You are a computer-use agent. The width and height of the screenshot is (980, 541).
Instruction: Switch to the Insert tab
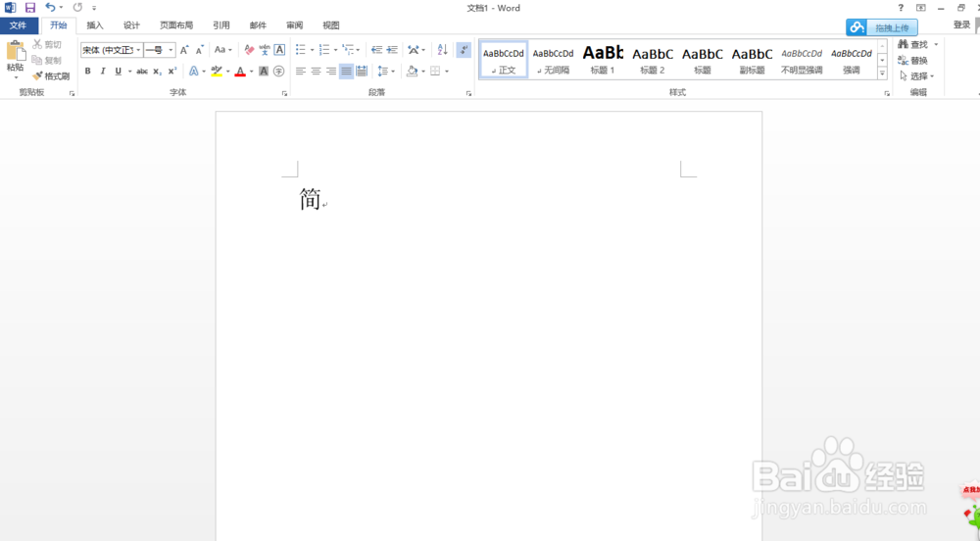point(95,25)
